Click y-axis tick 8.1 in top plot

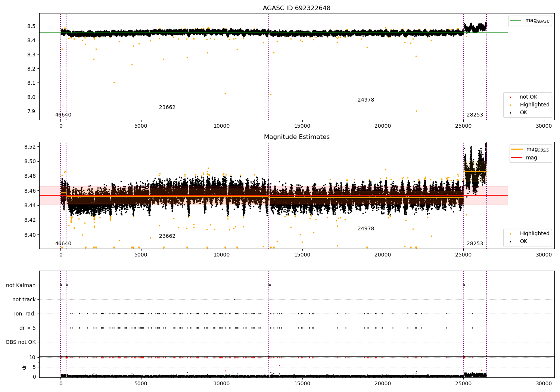pos(31,83)
